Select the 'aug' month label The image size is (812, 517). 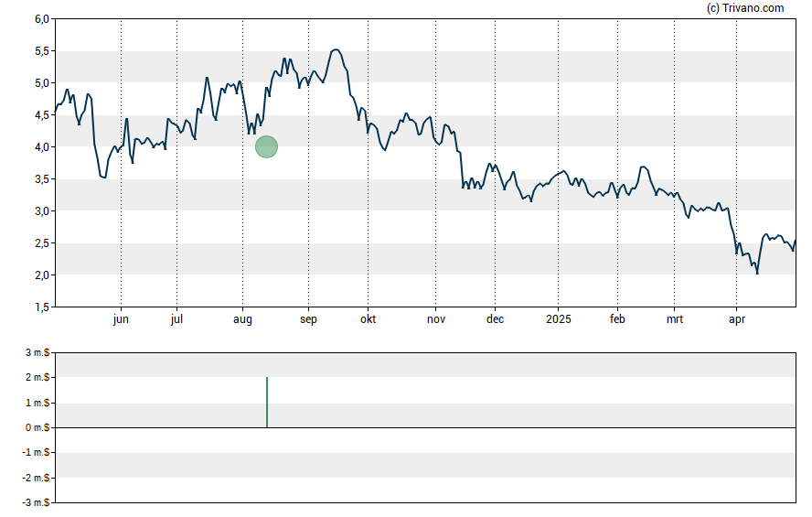coord(242,319)
